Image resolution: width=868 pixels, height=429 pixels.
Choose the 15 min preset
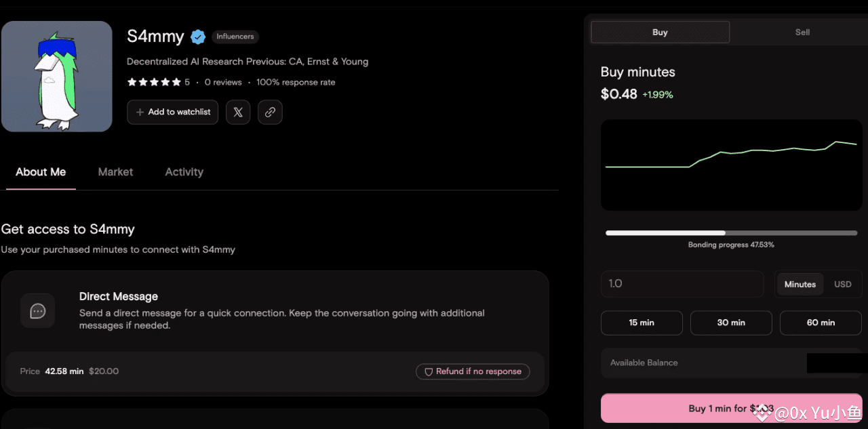click(x=642, y=323)
